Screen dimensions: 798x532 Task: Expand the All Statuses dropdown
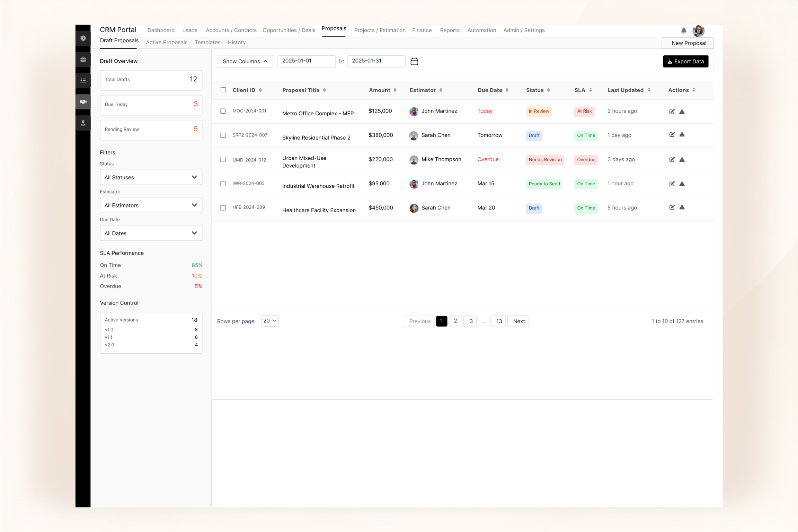151,177
